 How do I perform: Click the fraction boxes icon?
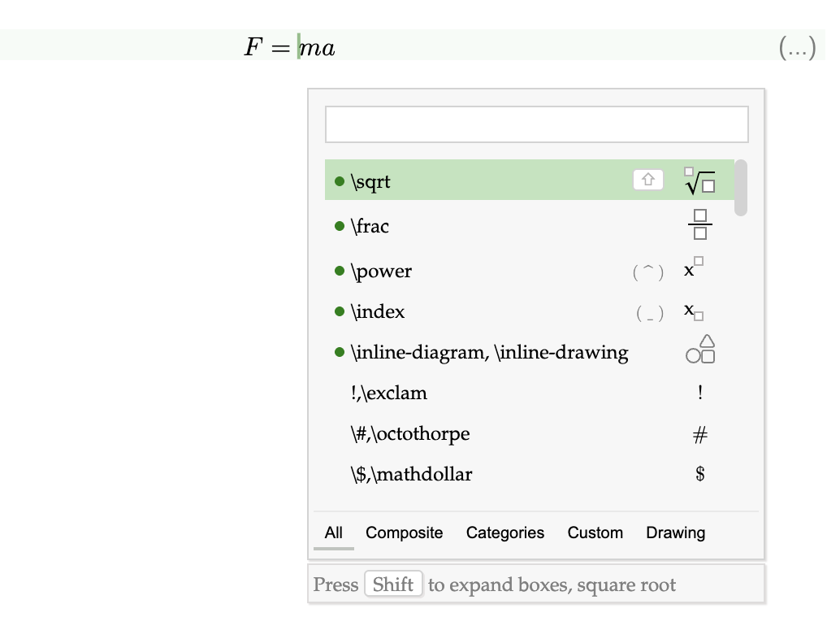pos(699,224)
